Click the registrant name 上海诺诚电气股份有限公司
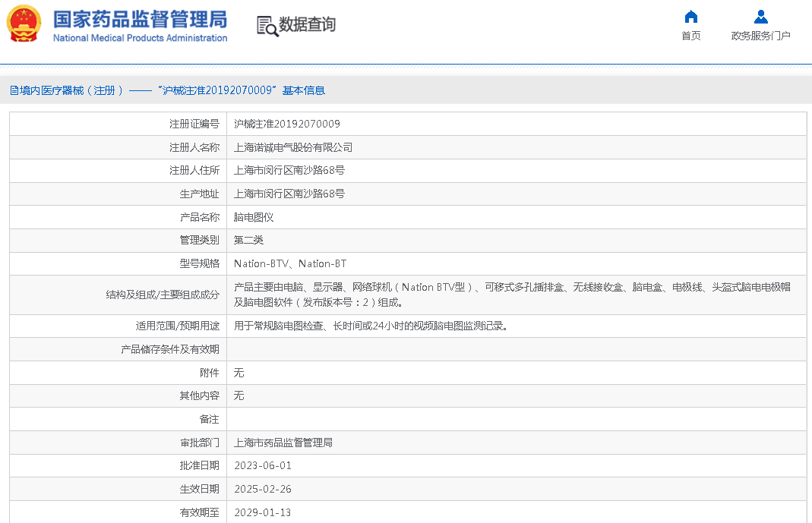 click(x=293, y=147)
